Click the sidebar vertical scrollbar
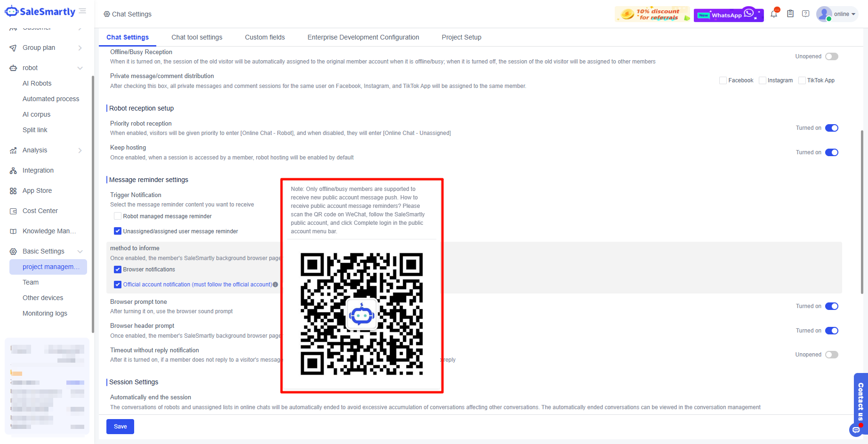The height and width of the screenshot is (444, 868). [93, 204]
